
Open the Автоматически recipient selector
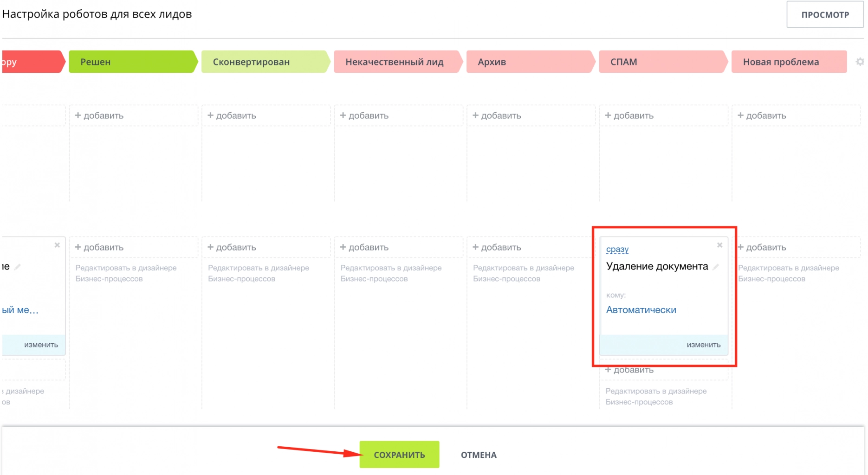tap(641, 310)
